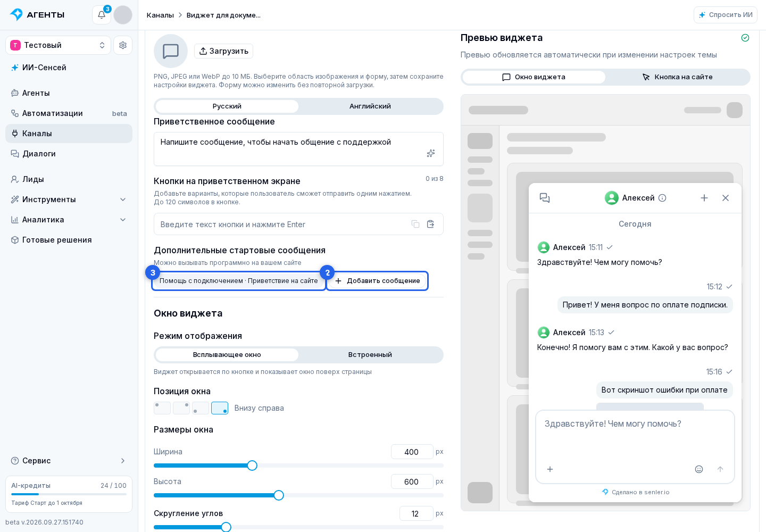The image size is (766, 532).
Task: Click the Загрузить upload button
Action: pos(223,51)
